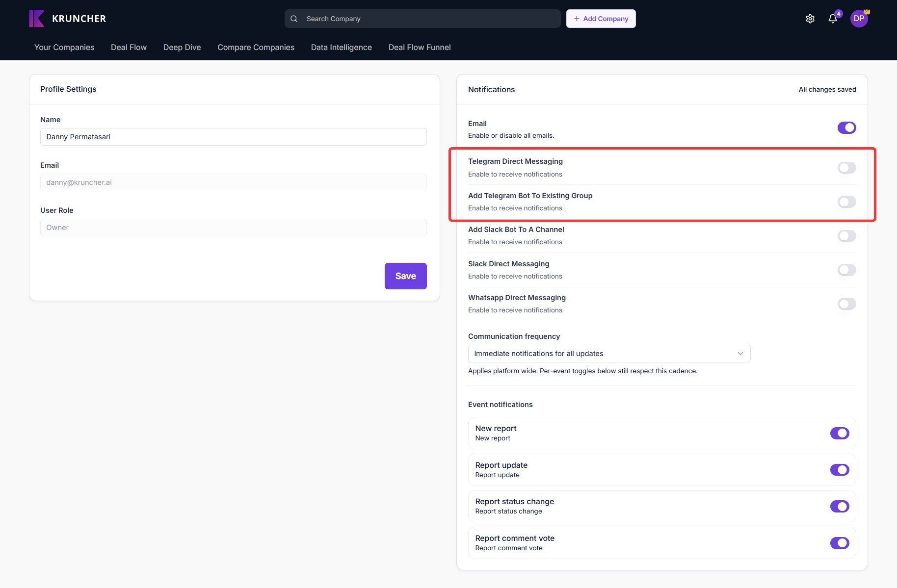The width and height of the screenshot is (897, 588).
Task: Switch to Compare Companies tab
Action: (256, 47)
